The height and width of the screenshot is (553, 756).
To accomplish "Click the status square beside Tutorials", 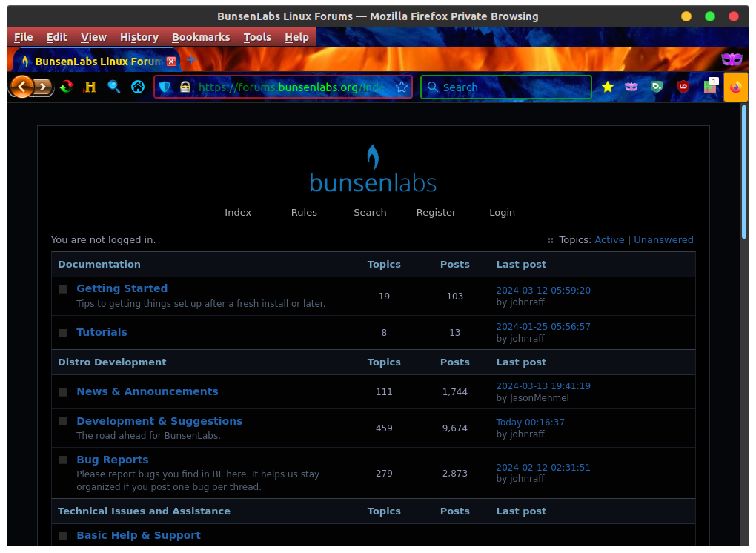I will click(63, 333).
